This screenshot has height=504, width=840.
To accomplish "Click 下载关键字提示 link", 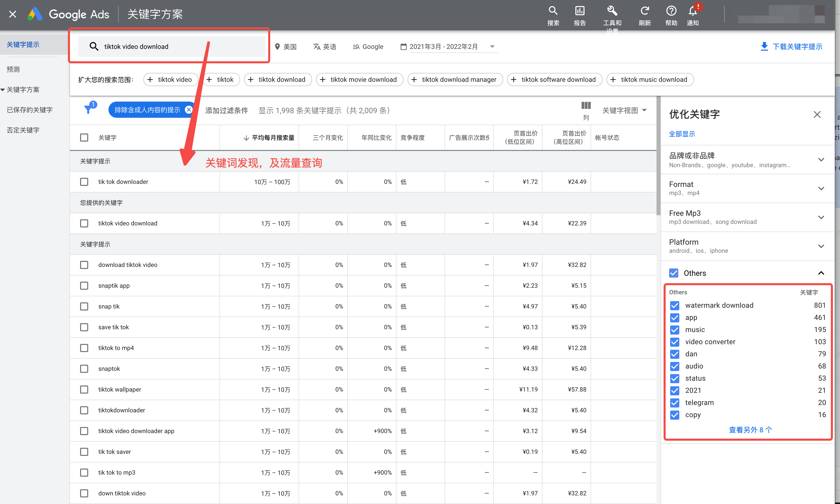I will pos(797,47).
